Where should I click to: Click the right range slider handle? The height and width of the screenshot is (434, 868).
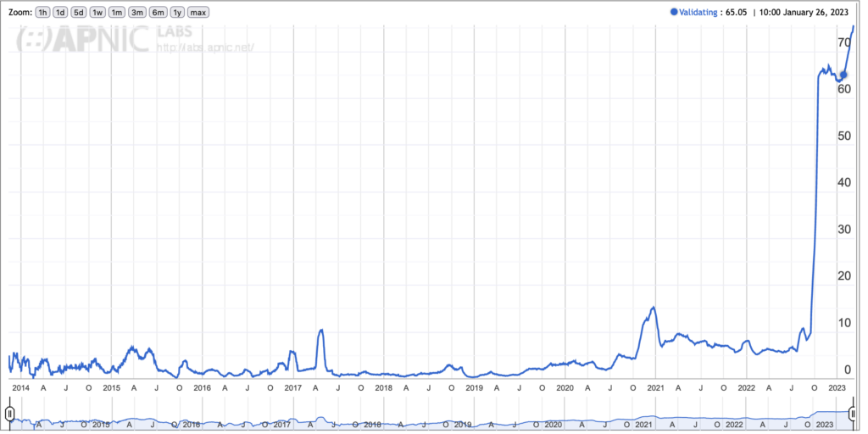click(853, 414)
